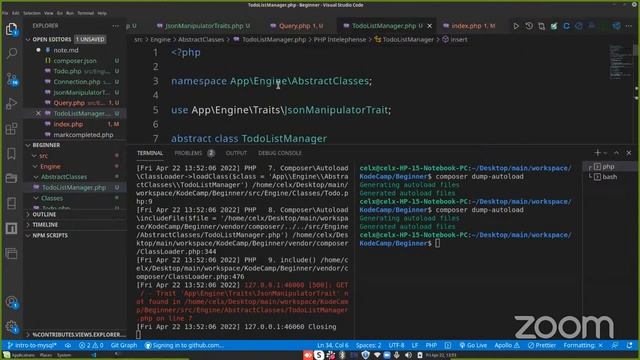The width and height of the screenshot is (640, 360).
Task: Open markcompleted.php from open editors
Action: 83,135
